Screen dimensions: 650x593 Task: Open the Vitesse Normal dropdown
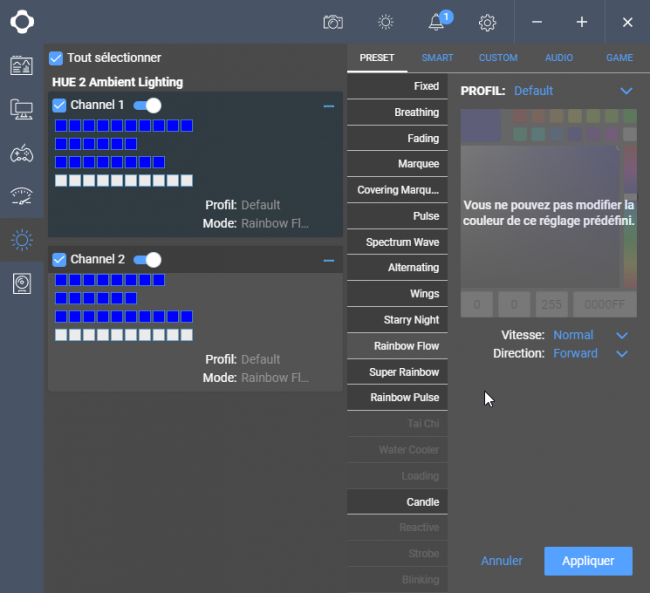pyautogui.click(x=591, y=335)
